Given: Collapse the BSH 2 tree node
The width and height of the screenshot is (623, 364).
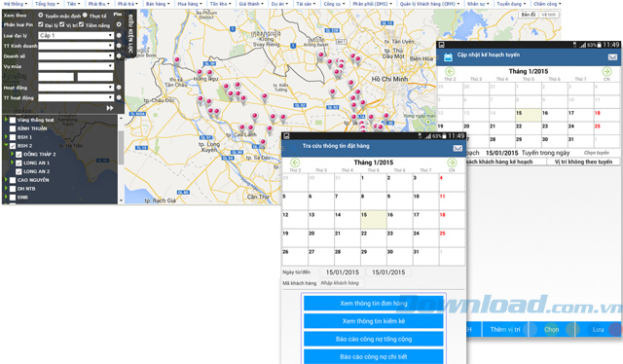Looking at the screenshot, I should [7, 145].
